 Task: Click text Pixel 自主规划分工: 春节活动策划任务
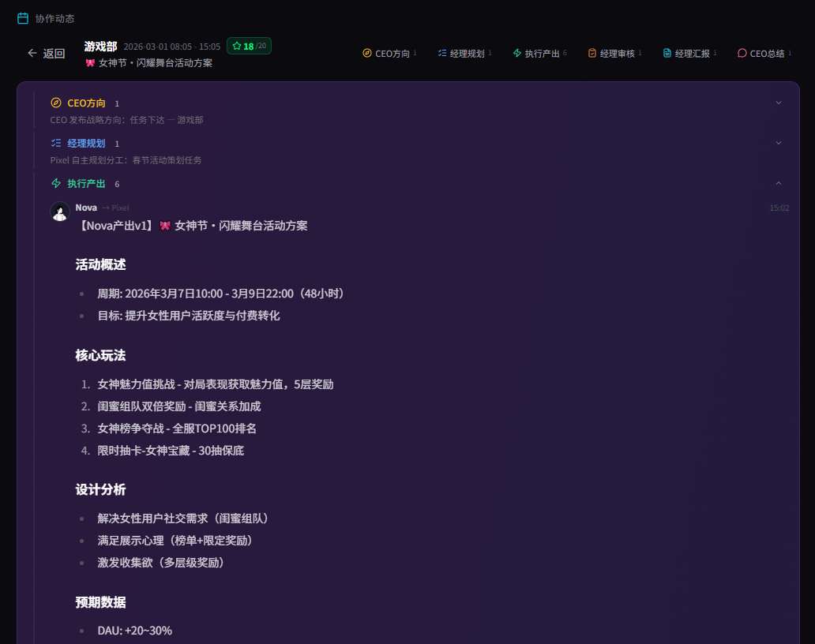pos(126,160)
